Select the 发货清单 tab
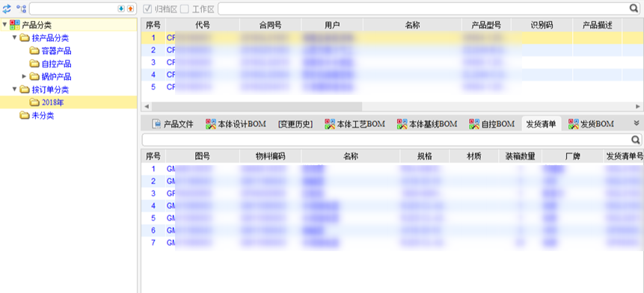 (542, 124)
